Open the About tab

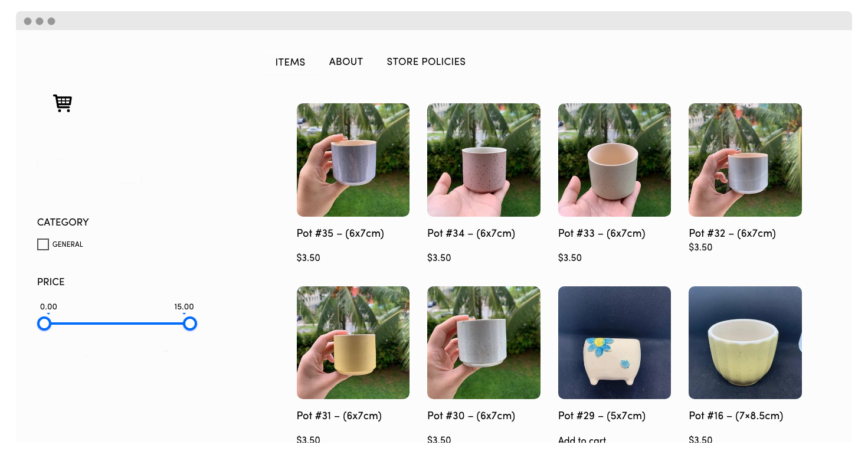346,61
